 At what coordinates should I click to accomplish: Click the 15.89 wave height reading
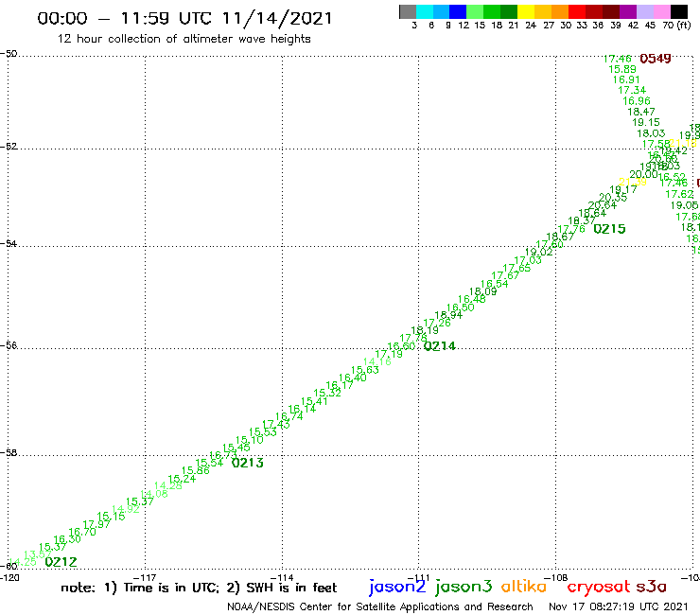click(x=622, y=69)
